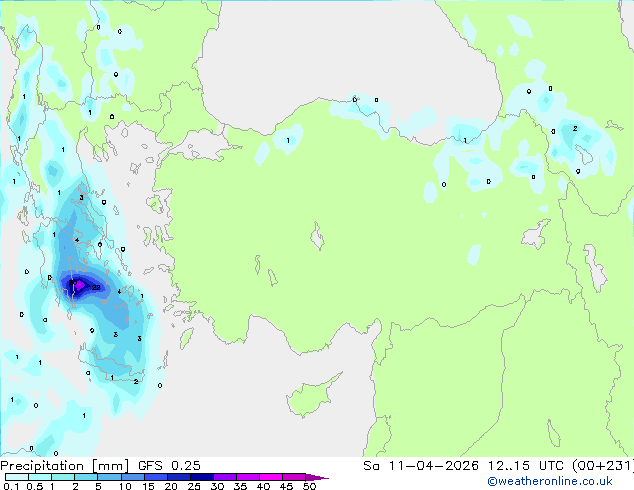Click the above-50 legend arrow tip

tap(317, 477)
